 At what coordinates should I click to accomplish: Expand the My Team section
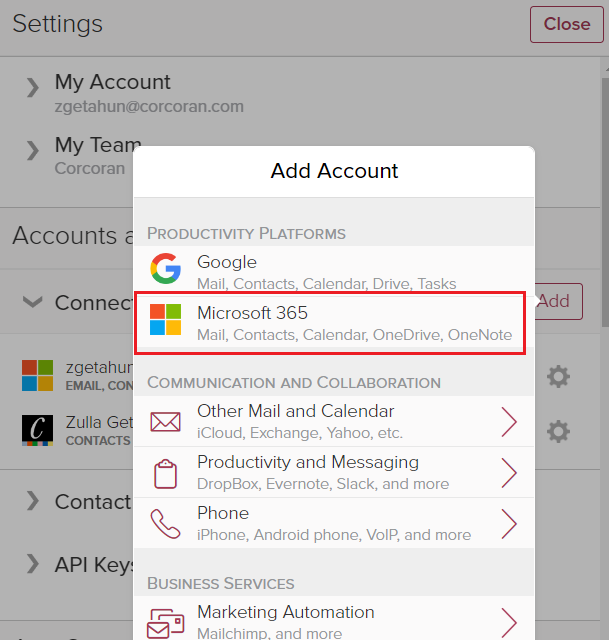pos(34,153)
